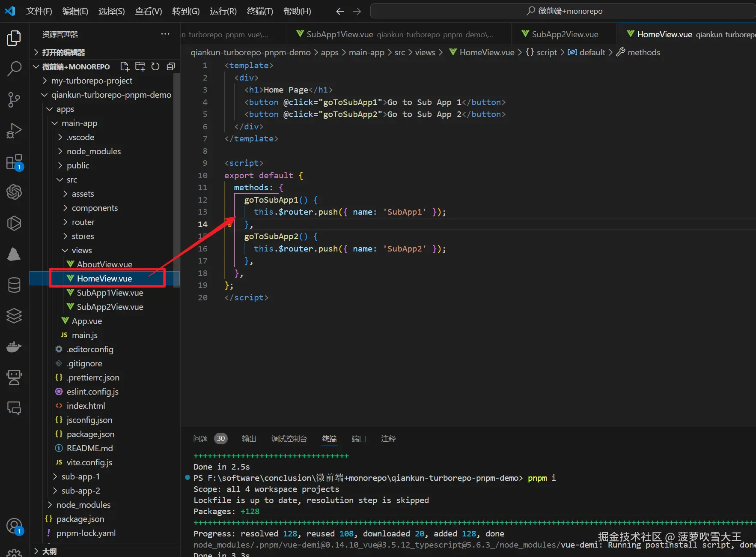Open the Search view in activity bar
This screenshot has width=756, height=557.
[14, 69]
